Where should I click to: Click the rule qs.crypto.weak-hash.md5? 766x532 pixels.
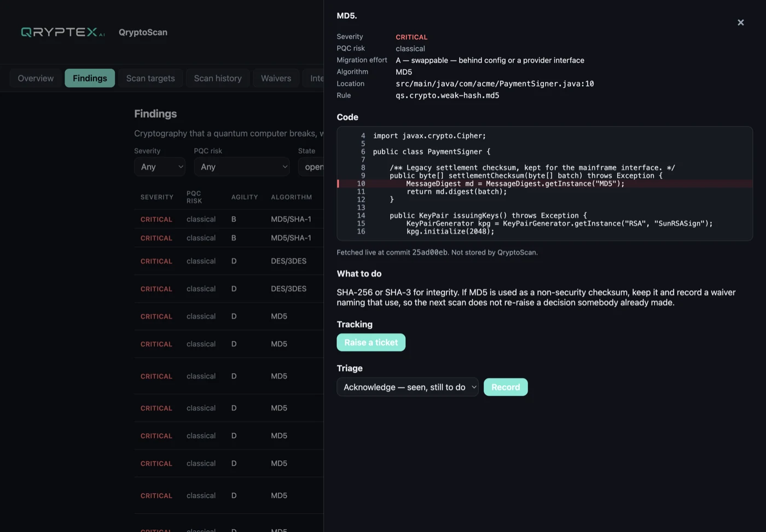click(x=448, y=95)
